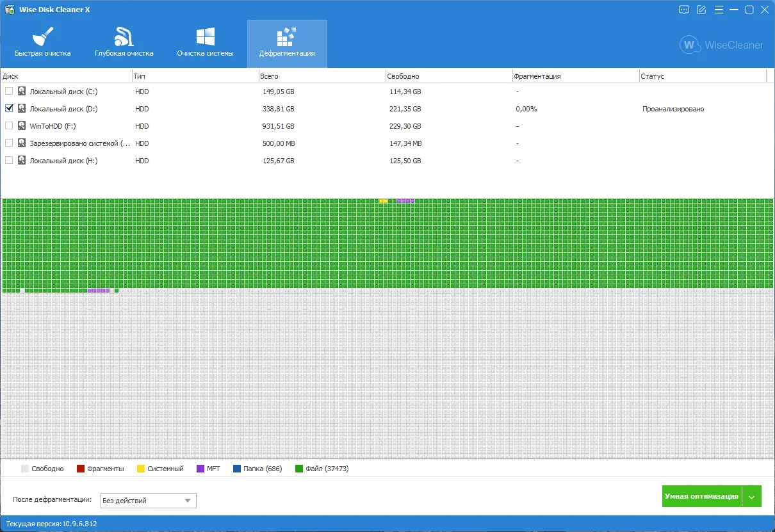Open the Глубокая очистка tab

click(x=124, y=44)
